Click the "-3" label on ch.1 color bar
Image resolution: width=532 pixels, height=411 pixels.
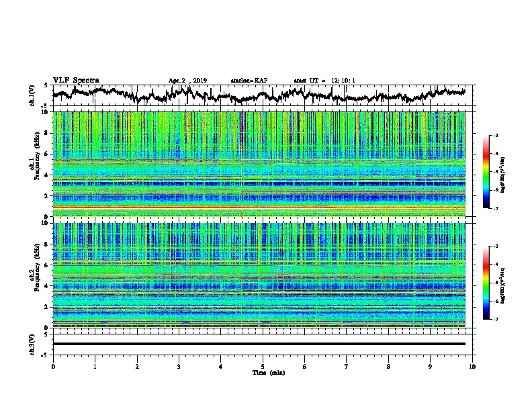coord(496,136)
